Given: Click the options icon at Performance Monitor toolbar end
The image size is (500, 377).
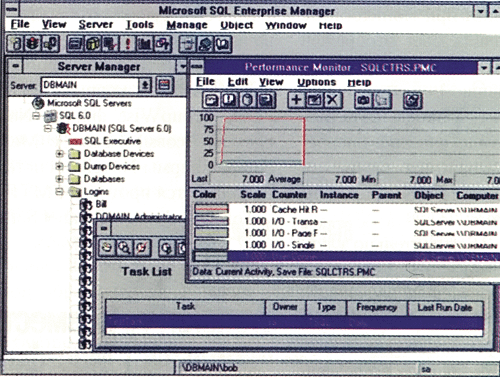Looking at the screenshot, I should coord(412,100).
